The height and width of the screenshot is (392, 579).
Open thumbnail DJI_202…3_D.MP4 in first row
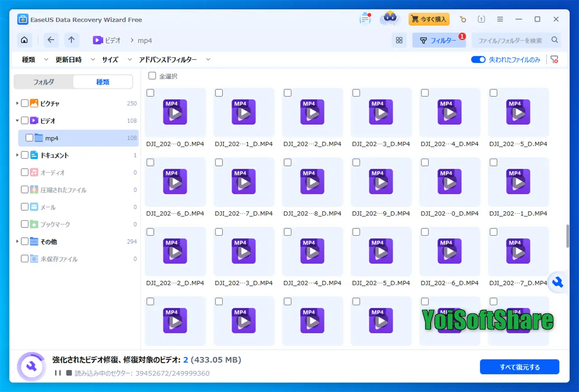(381, 113)
